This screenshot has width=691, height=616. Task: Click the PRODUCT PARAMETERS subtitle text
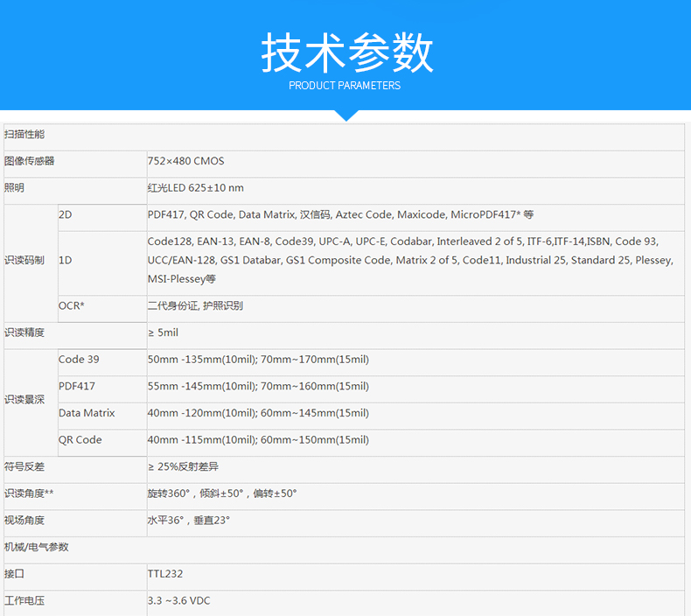345,86
